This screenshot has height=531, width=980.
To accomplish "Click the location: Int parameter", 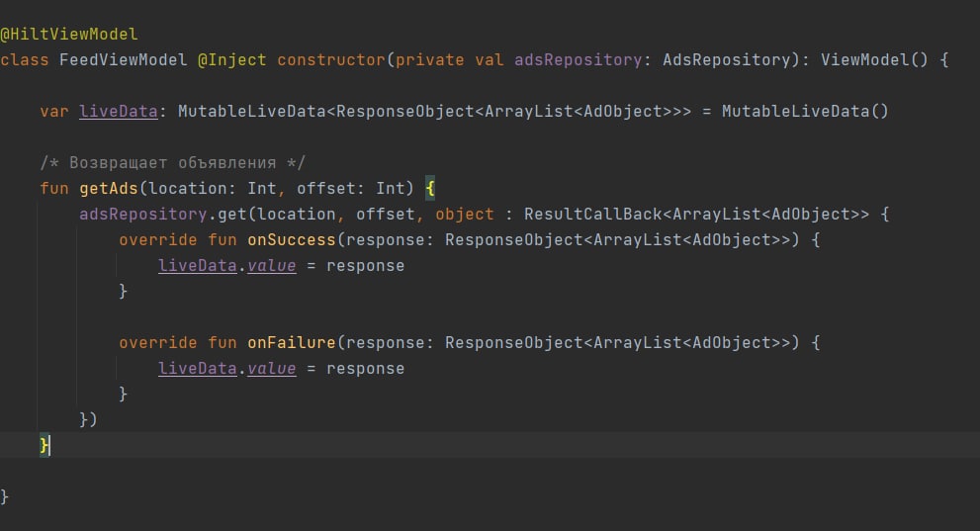I will [213, 188].
